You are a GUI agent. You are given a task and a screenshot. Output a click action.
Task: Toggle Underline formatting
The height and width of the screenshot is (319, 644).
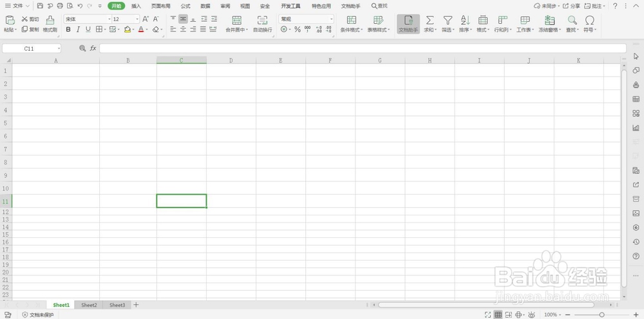88,30
